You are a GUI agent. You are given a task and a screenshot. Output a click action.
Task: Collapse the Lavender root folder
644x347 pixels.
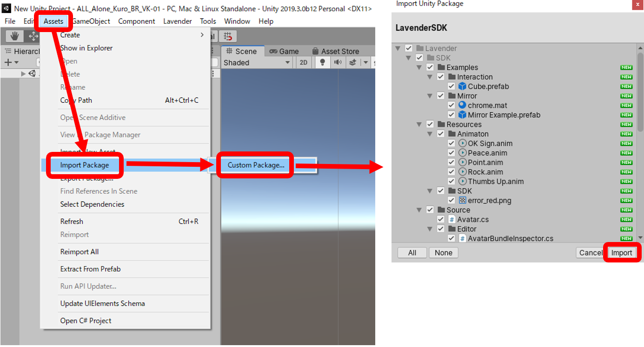(x=398, y=48)
